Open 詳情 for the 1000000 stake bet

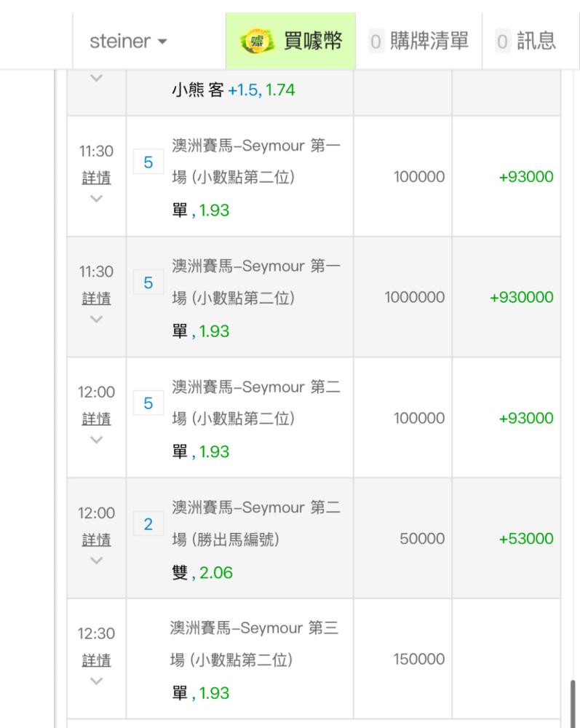pyautogui.click(x=96, y=298)
